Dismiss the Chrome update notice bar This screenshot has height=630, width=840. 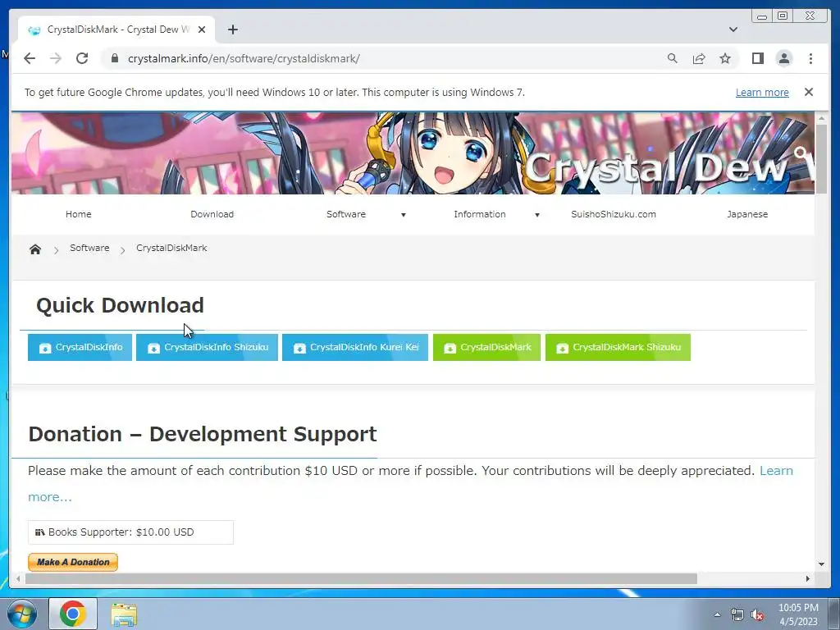809,92
